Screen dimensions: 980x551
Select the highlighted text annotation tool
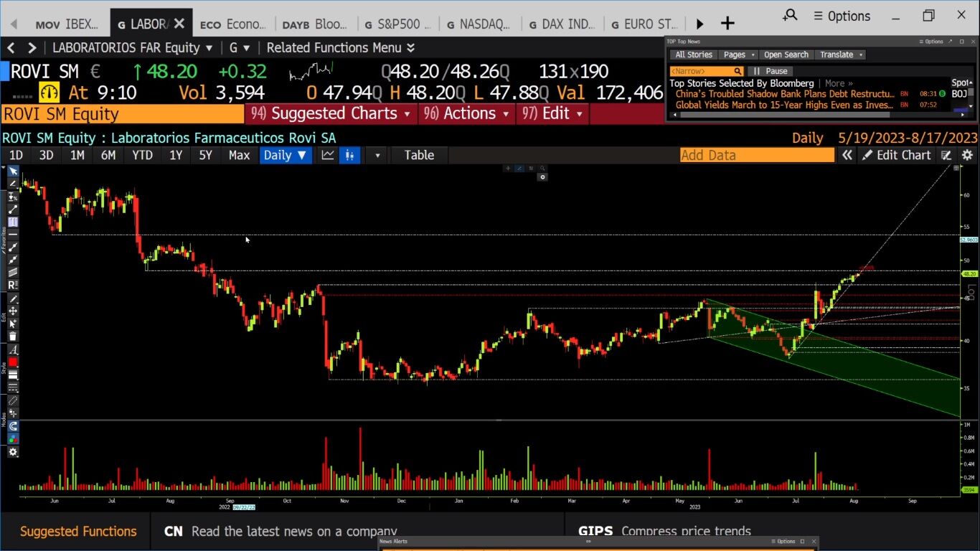tap(13, 222)
